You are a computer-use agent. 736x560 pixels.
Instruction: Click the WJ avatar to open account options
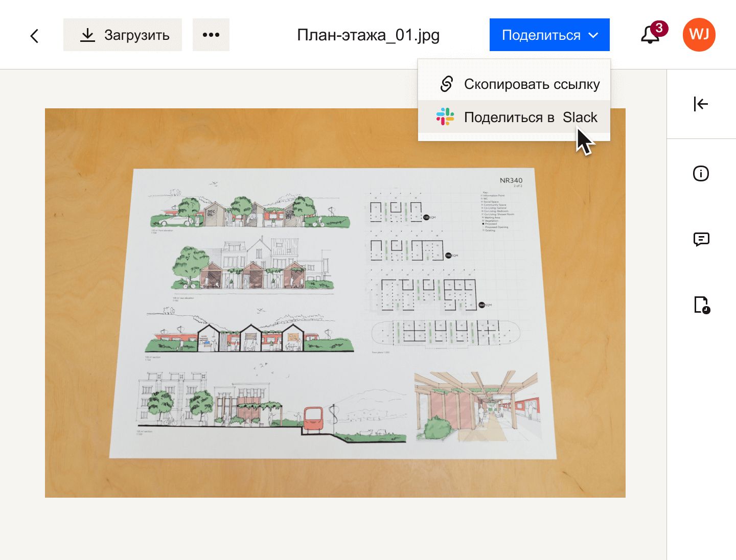(699, 35)
